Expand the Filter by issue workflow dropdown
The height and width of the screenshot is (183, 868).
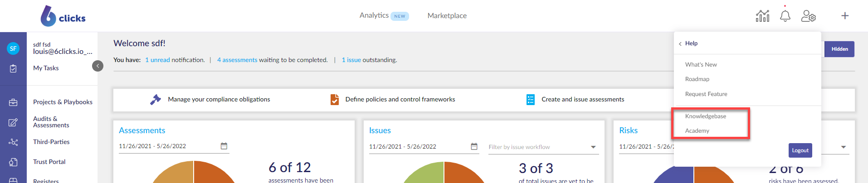(593, 147)
